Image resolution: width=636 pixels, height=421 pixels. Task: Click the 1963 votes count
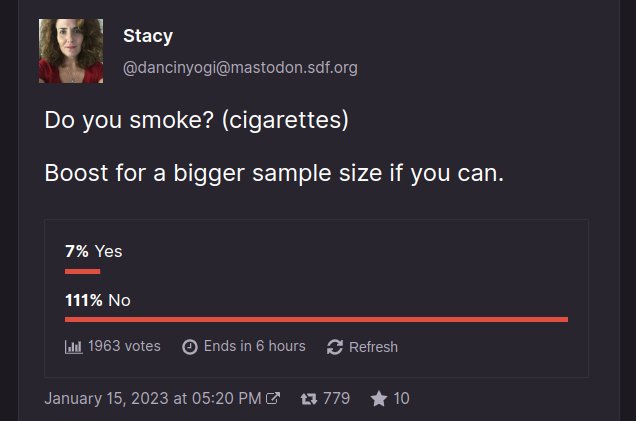[124, 346]
